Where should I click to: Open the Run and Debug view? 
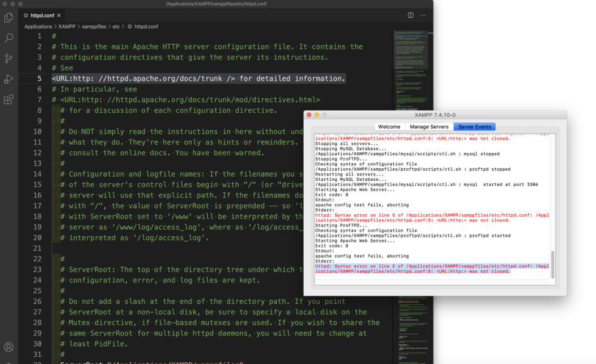coord(8,79)
